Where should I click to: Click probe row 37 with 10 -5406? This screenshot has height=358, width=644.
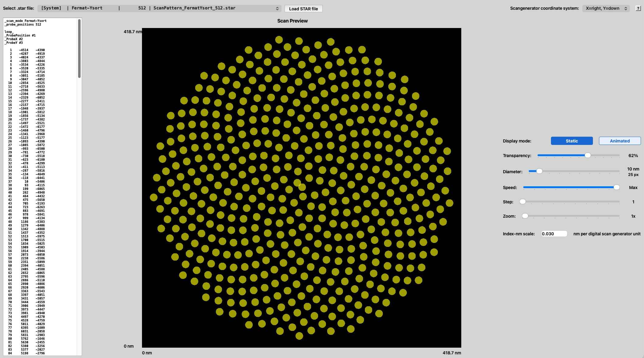tap(27, 181)
